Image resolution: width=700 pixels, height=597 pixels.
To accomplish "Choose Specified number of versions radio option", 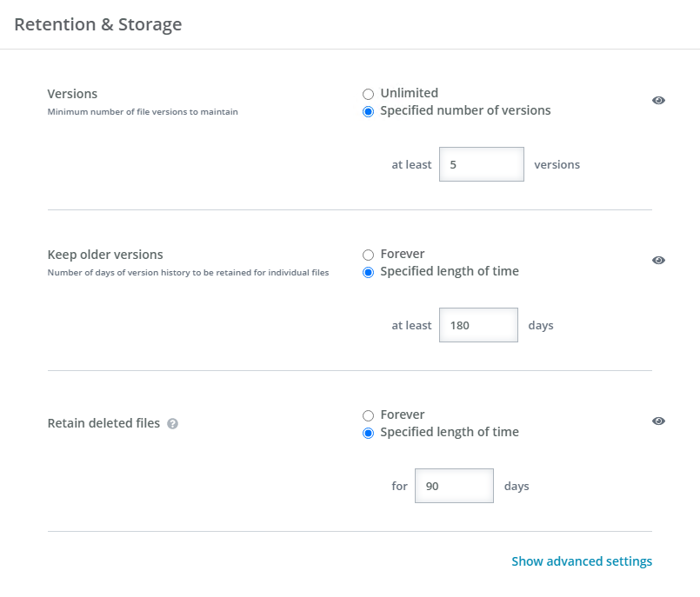I will pyautogui.click(x=368, y=111).
